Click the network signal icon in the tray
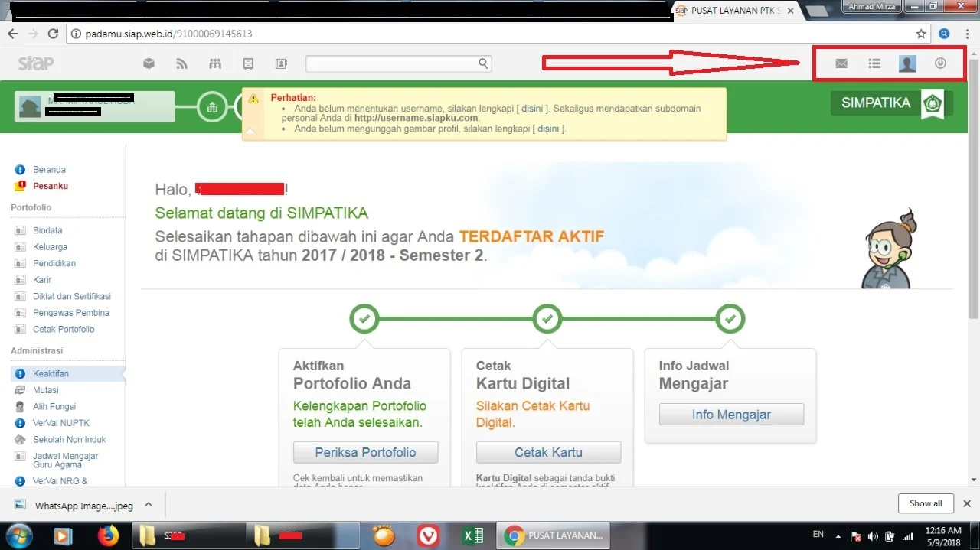The image size is (980, 550). click(908, 535)
